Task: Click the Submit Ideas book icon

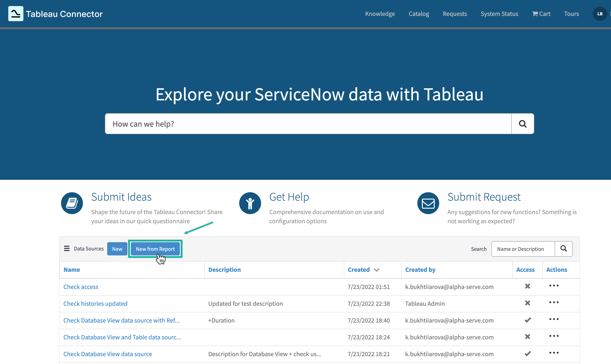Action: (x=72, y=203)
